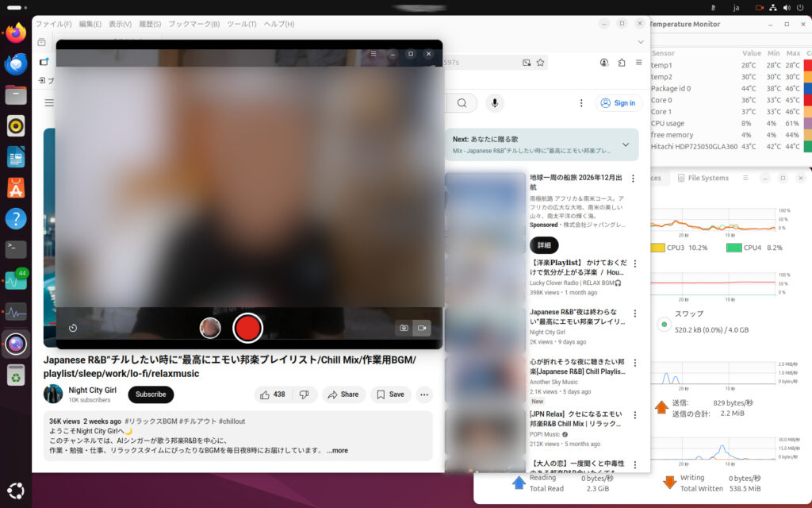Save the video to a playlist
The height and width of the screenshot is (508, 812).
click(x=391, y=394)
